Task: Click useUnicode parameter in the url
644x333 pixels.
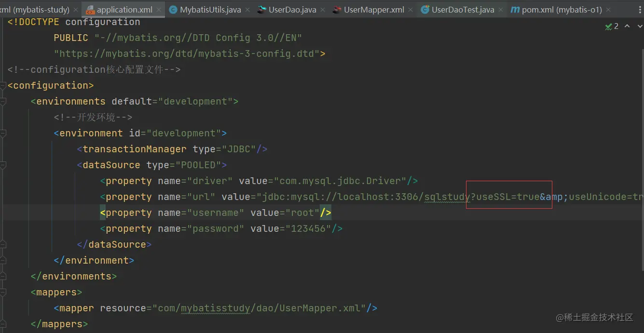Action: tap(598, 197)
